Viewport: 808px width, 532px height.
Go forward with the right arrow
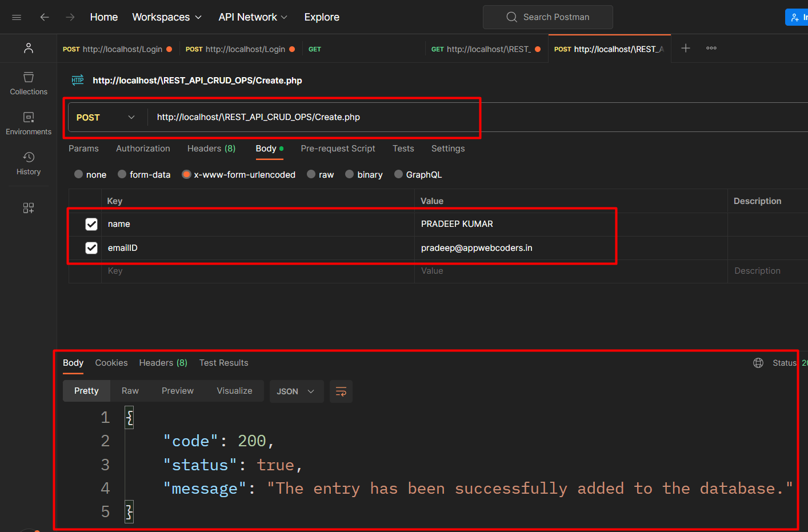[70, 17]
